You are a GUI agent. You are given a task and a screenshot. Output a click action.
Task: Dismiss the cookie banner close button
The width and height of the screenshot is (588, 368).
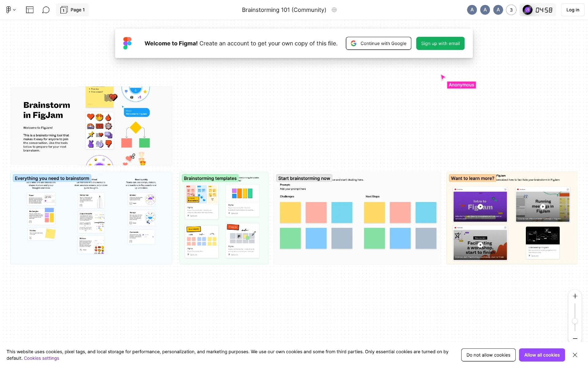575,355
